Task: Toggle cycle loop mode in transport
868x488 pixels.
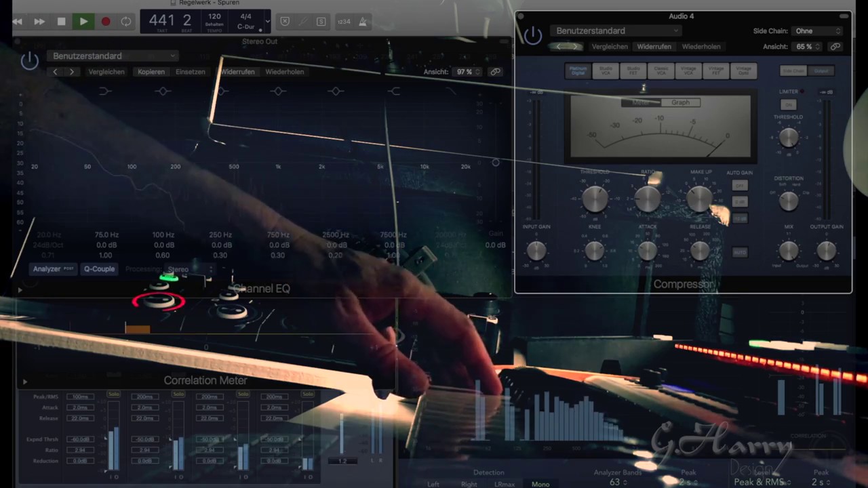Action: tap(126, 22)
